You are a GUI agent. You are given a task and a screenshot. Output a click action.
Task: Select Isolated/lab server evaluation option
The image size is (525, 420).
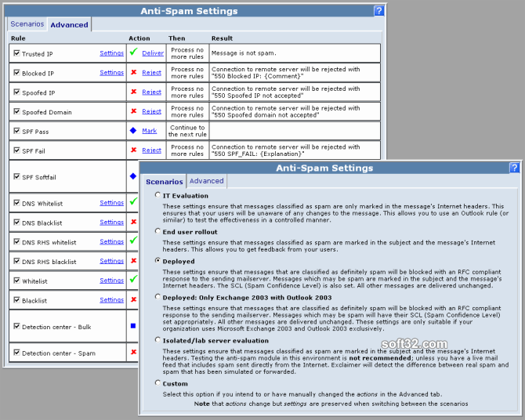pyautogui.click(x=157, y=340)
